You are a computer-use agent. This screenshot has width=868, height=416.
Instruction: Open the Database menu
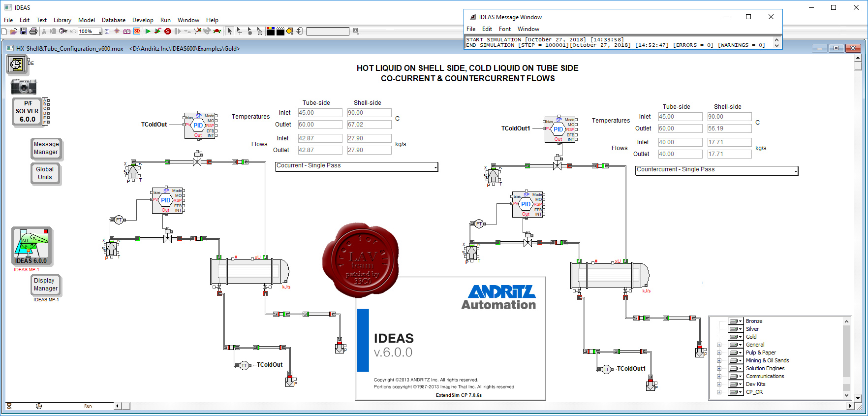pyautogui.click(x=114, y=20)
